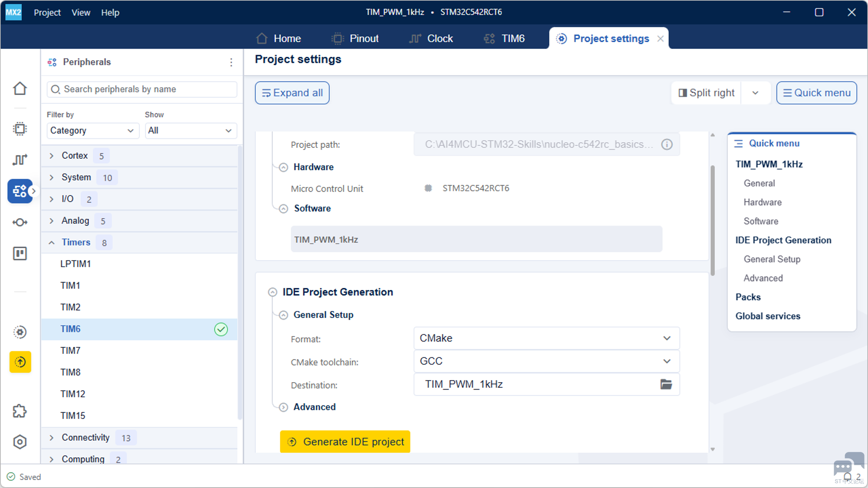868x488 pixels.
Task: Click the project path info icon
Action: pyautogui.click(x=667, y=144)
